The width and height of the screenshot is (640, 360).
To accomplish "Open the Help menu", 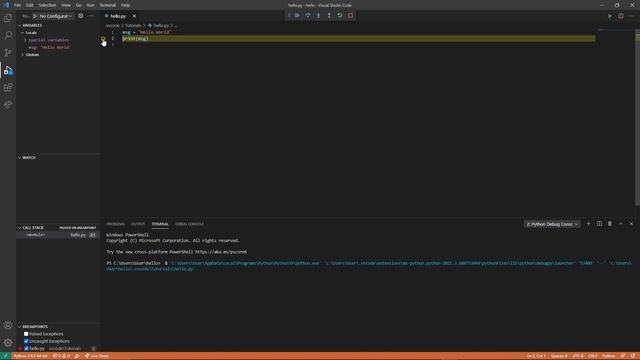I will pyautogui.click(x=125, y=5).
